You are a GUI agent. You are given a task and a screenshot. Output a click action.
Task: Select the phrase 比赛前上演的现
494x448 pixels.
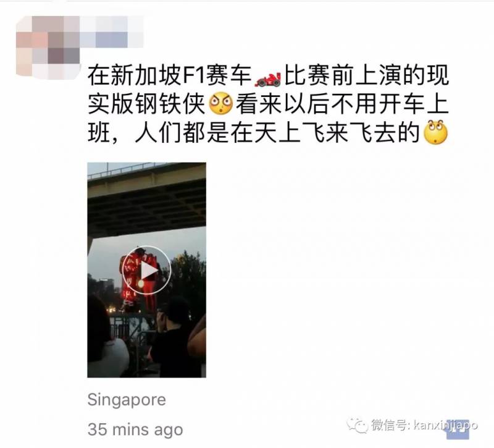(366, 76)
